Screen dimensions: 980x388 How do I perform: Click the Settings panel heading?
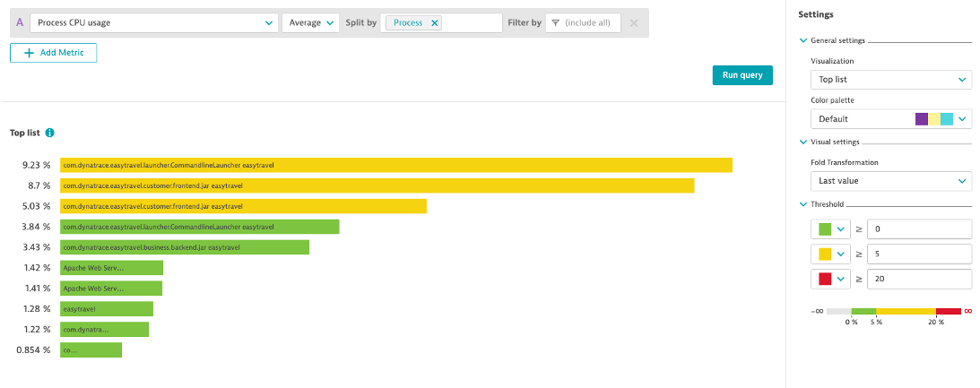pos(816,14)
